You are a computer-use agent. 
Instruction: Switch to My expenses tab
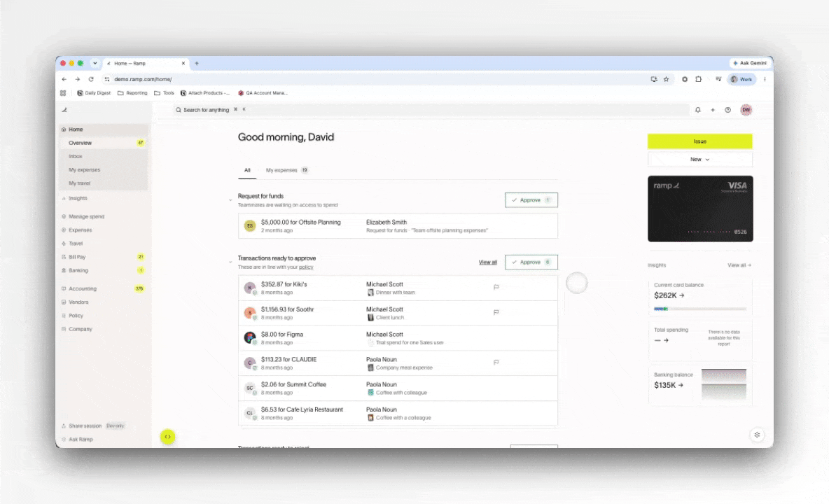pos(287,170)
